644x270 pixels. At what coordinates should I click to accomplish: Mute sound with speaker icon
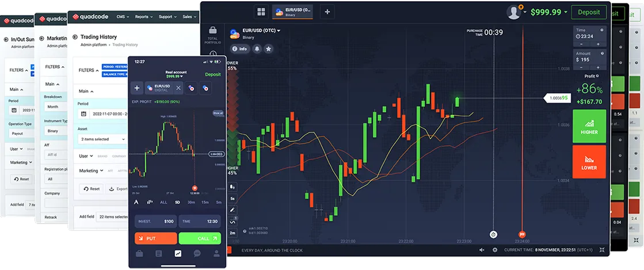[482, 249]
